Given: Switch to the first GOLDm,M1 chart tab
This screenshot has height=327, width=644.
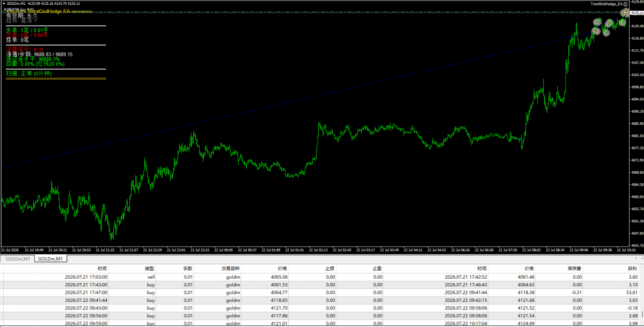Looking at the screenshot, I should coord(17,259).
